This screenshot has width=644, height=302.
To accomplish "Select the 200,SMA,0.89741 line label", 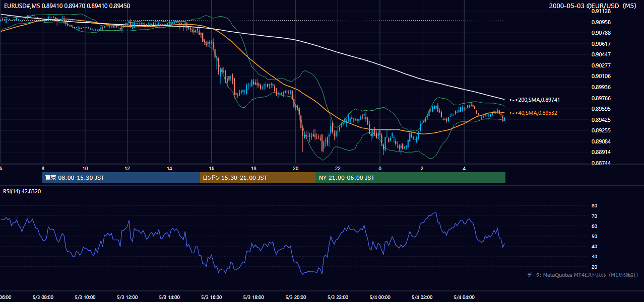I will [x=534, y=100].
